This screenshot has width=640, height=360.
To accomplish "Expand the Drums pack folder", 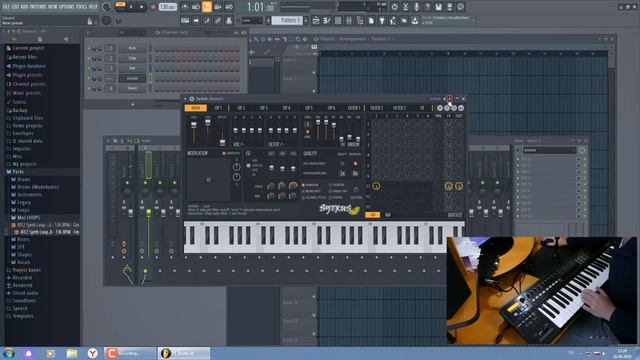I will coord(24,180).
